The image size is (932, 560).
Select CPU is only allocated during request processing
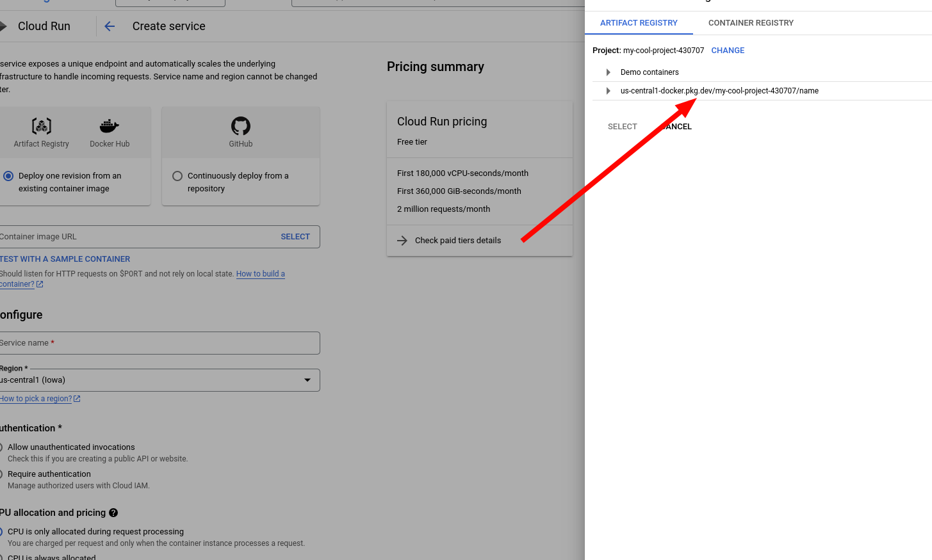coord(1,532)
